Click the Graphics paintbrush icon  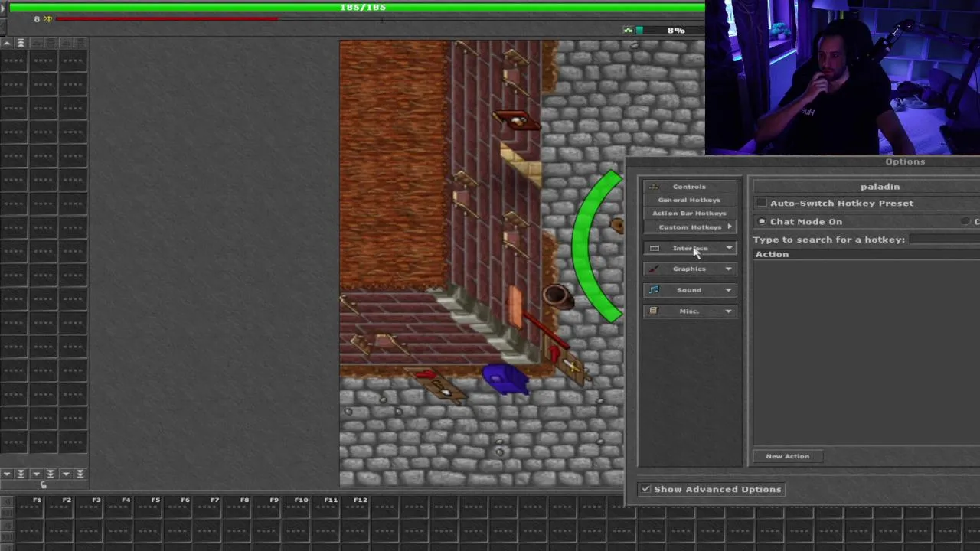(653, 269)
